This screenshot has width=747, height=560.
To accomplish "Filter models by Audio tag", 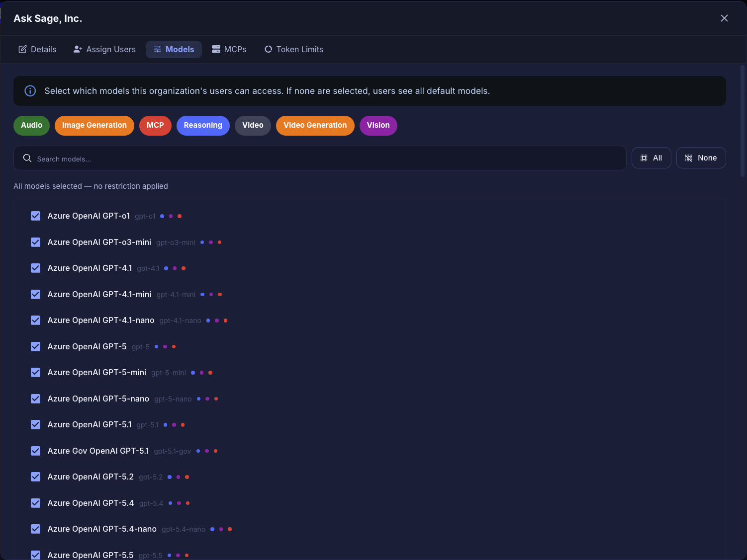I will click(x=31, y=125).
